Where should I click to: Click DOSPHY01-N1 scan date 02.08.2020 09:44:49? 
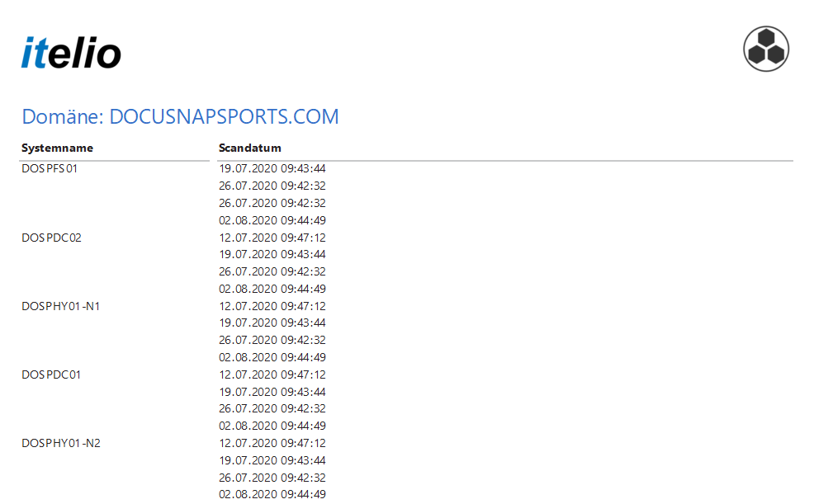pos(272,357)
